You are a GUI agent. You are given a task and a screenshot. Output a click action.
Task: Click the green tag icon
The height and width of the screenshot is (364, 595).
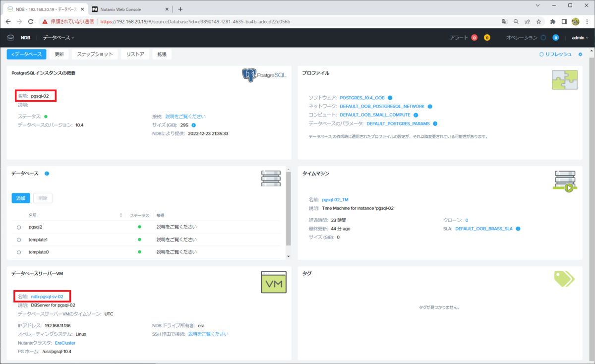564,279
